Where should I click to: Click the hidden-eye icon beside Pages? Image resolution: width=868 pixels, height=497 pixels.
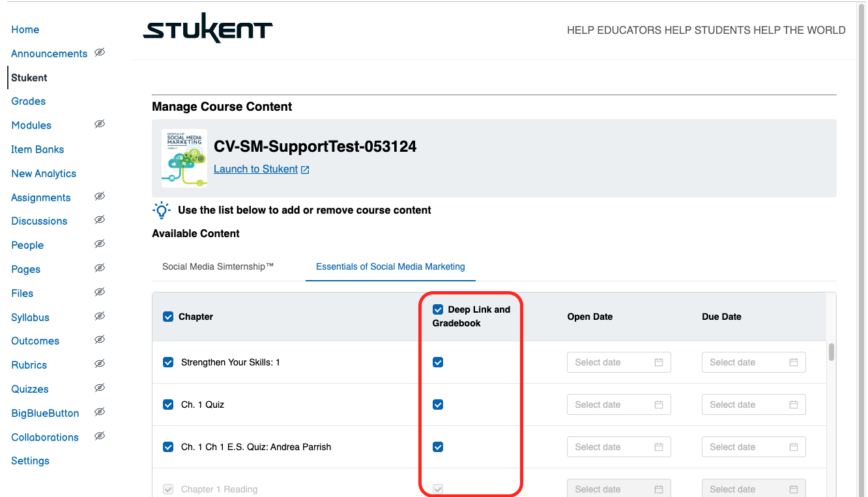click(x=100, y=268)
